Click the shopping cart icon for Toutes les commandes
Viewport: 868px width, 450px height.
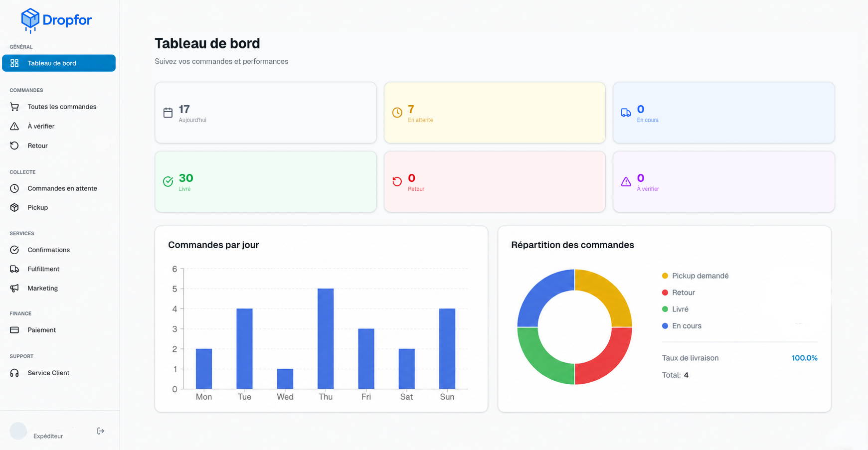[14, 107]
